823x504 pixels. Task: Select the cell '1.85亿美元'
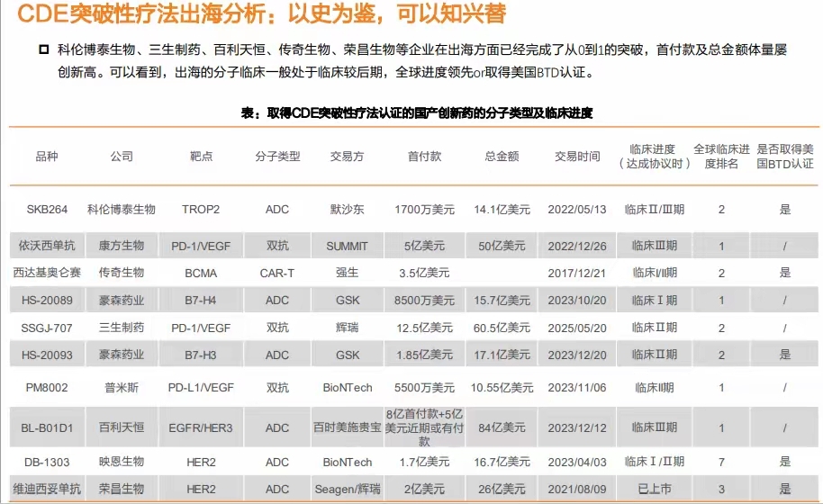click(x=424, y=355)
